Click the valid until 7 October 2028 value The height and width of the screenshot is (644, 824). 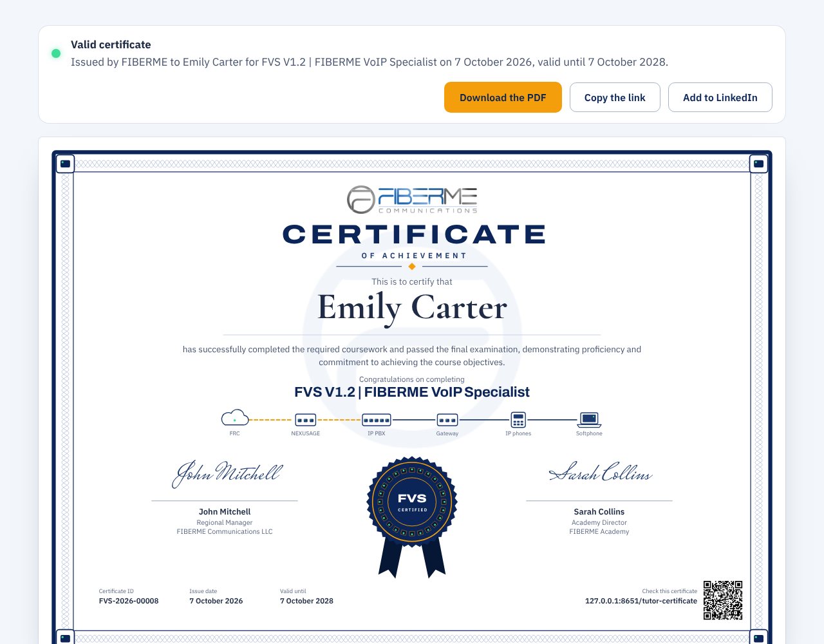306,601
